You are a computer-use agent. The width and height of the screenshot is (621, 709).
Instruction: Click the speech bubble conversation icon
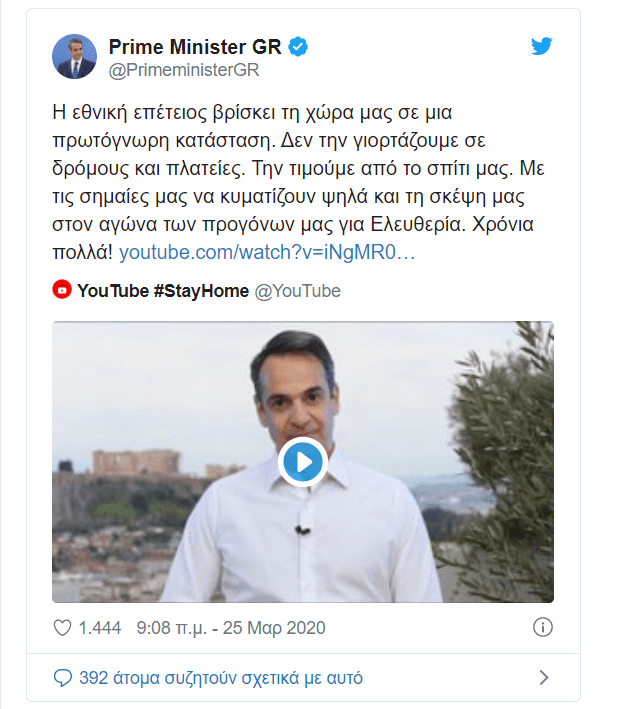click(x=62, y=678)
